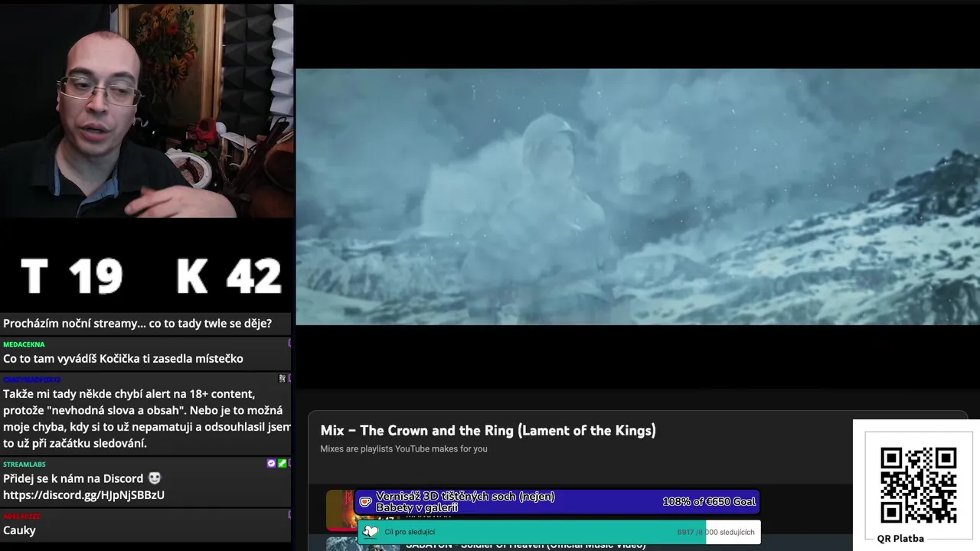980x551 pixels.
Task: Click the 'Procházím noční streamy' chat message
Action: point(137,324)
